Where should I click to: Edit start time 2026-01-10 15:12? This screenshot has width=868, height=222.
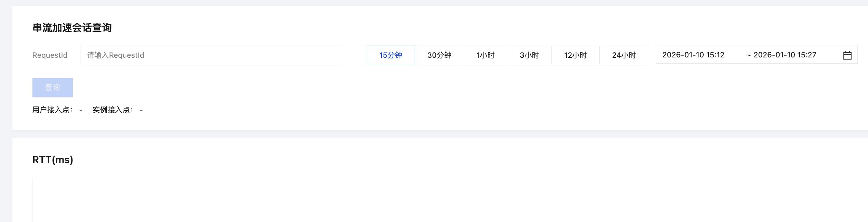click(x=693, y=55)
